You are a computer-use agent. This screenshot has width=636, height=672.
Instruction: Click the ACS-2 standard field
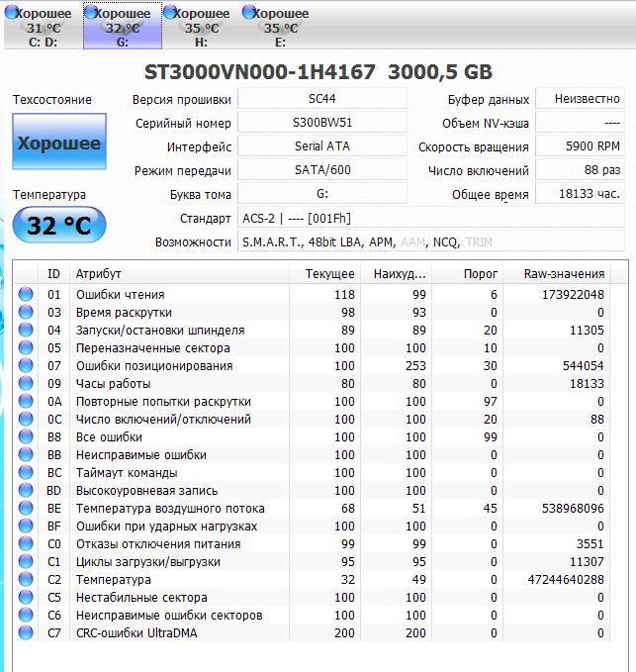(x=431, y=218)
